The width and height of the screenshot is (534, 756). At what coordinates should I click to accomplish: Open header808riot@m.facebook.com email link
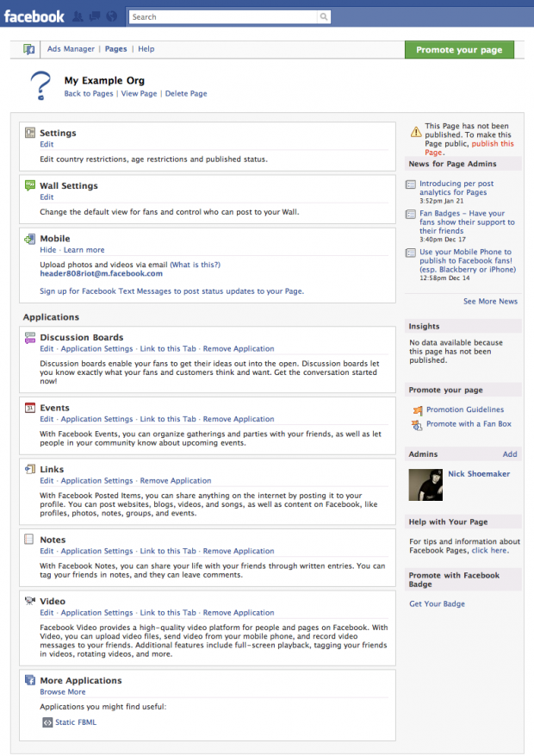101,273
